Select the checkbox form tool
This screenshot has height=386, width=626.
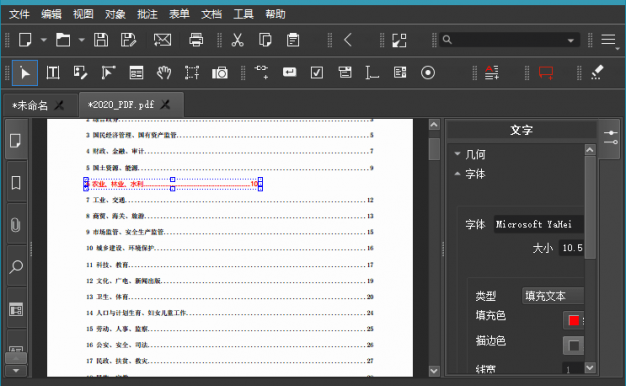point(317,73)
